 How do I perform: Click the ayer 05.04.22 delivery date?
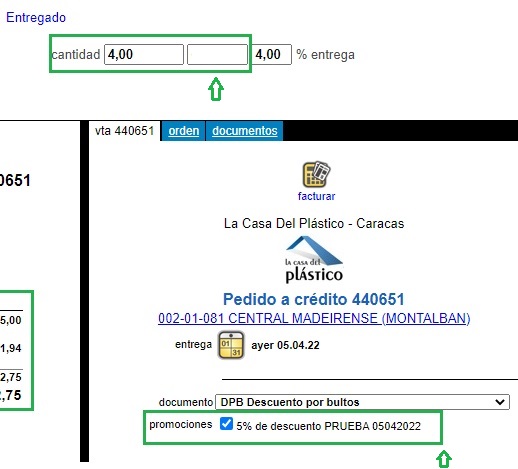click(285, 345)
